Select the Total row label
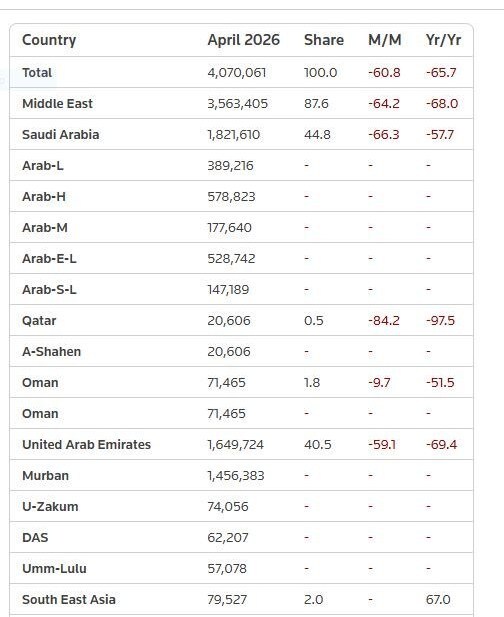Image resolution: width=504 pixels, height=617 pixels. point(37,73)
